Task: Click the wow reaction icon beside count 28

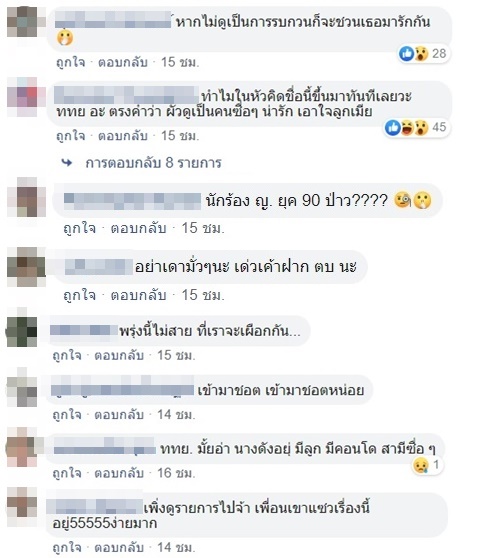Action: tap(421, 54)
